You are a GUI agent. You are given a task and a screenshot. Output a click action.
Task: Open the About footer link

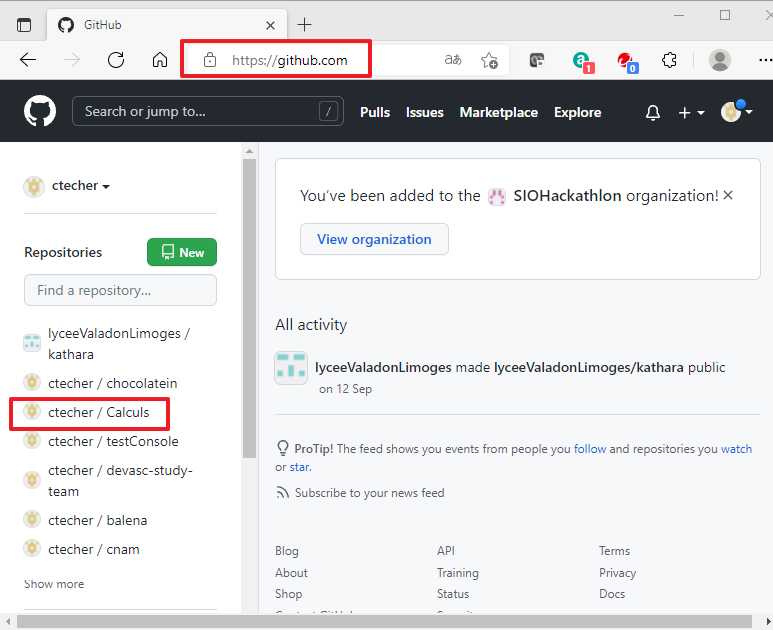point(291,572)
